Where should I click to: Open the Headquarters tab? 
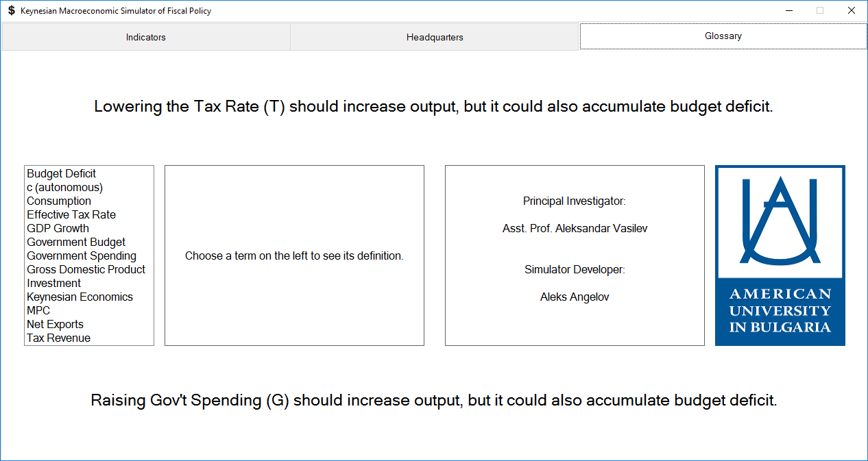tap(435, 37)
